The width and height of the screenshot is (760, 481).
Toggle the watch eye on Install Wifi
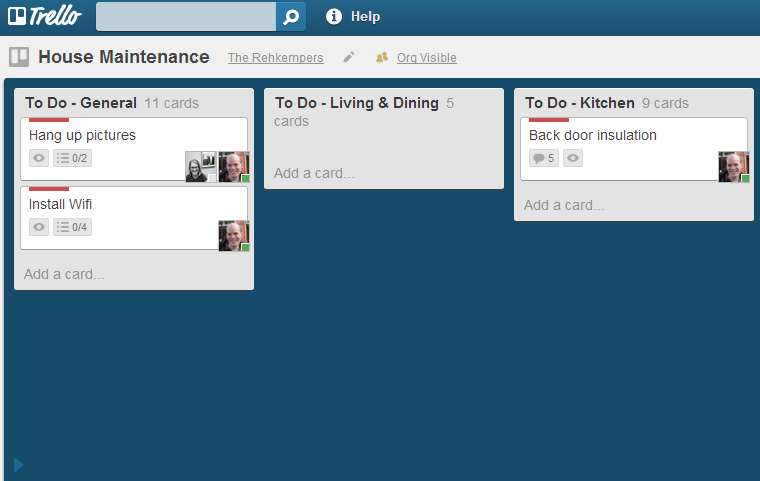point(39,227)
